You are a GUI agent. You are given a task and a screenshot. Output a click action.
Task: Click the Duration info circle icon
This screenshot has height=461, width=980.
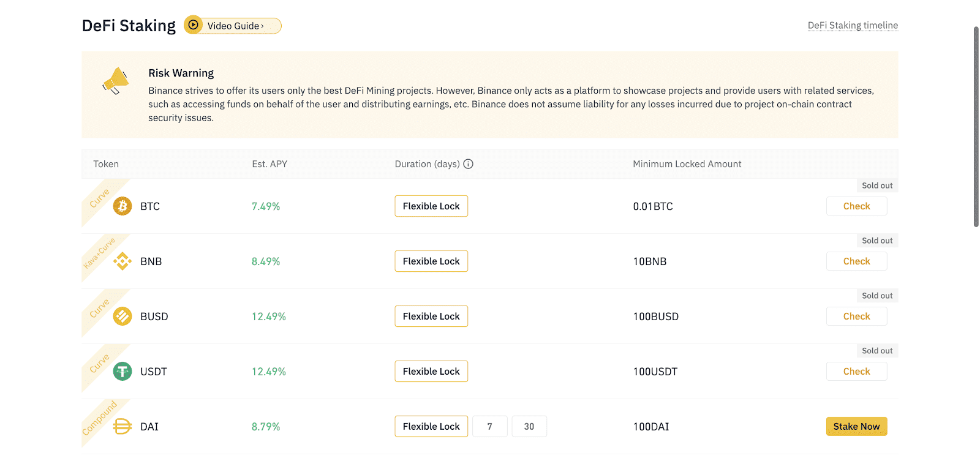pos(469,164)
